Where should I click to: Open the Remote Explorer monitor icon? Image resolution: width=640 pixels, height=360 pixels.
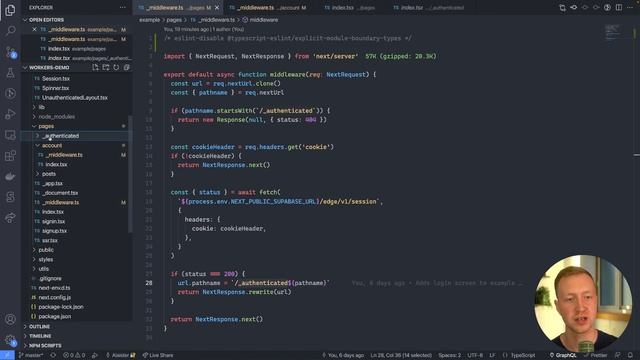pyautogui.click(x=10, y=135)
